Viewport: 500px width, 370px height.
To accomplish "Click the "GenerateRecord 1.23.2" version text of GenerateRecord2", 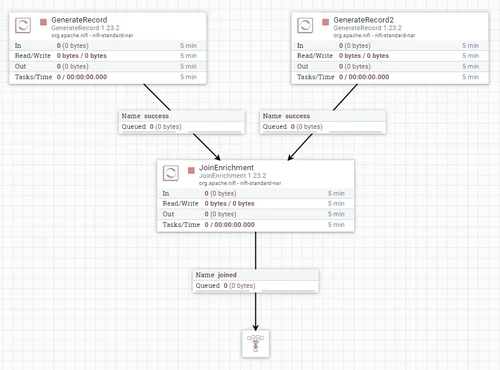I will pyautogui.click(x=367, y=28).
